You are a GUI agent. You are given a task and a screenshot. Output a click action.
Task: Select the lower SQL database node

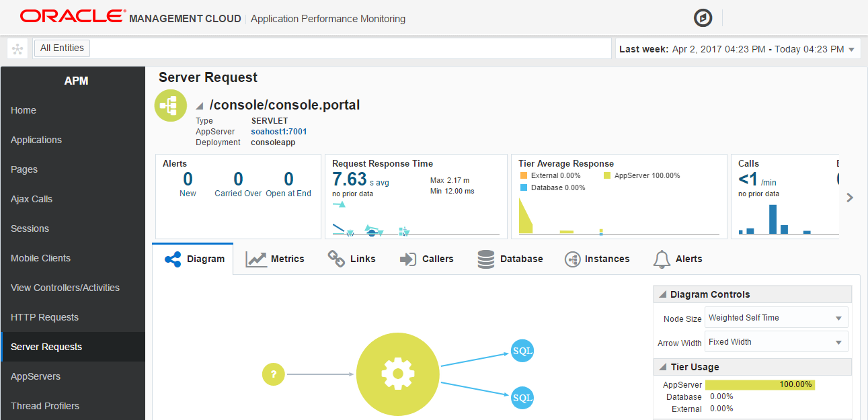tap(522, 397)
